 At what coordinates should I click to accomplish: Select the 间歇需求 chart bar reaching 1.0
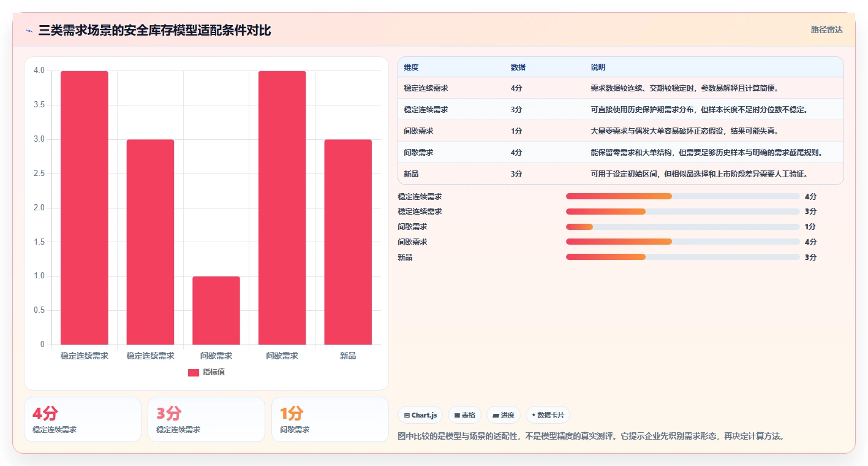pyautogui.click(x=216, y=310)
